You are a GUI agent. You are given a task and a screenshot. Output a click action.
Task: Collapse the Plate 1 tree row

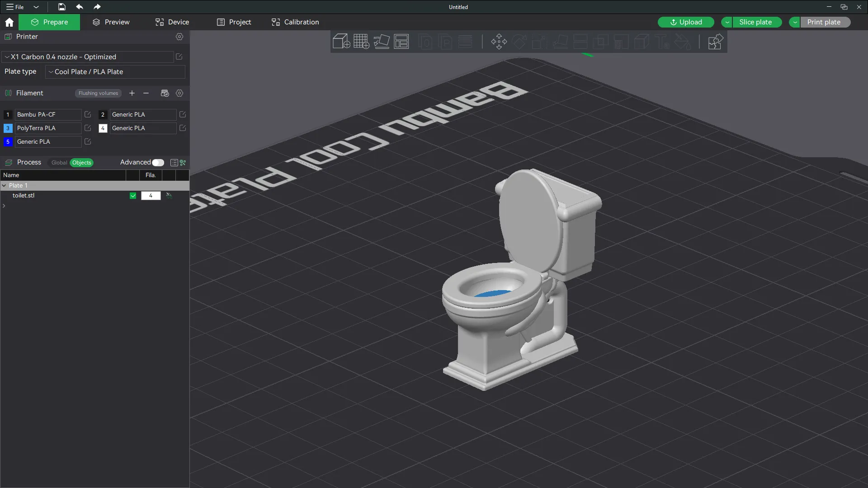coord(4,185)
